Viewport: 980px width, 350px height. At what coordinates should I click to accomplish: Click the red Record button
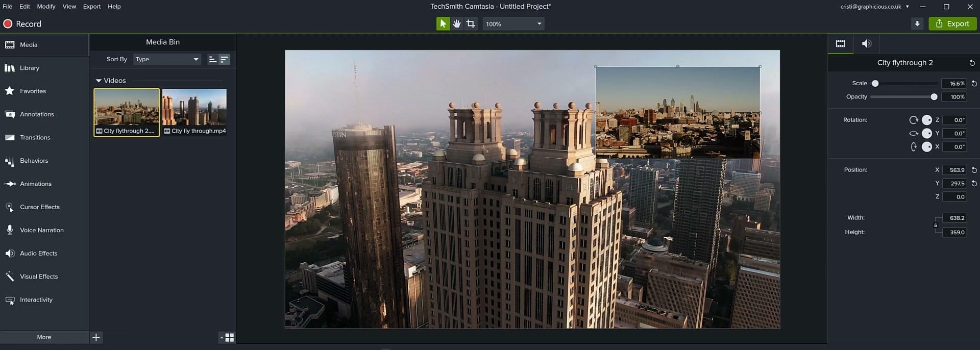click(22, 24)
